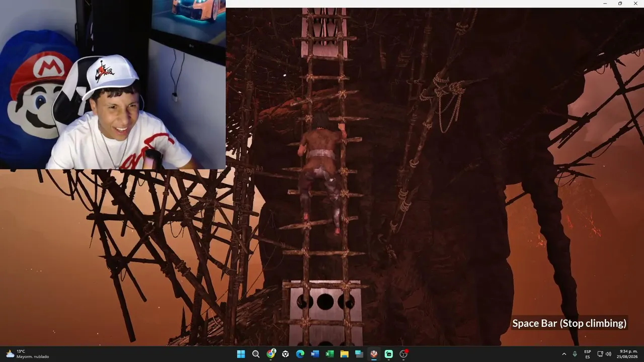Click the streamer webcam overlay

(x=113, y=84)
